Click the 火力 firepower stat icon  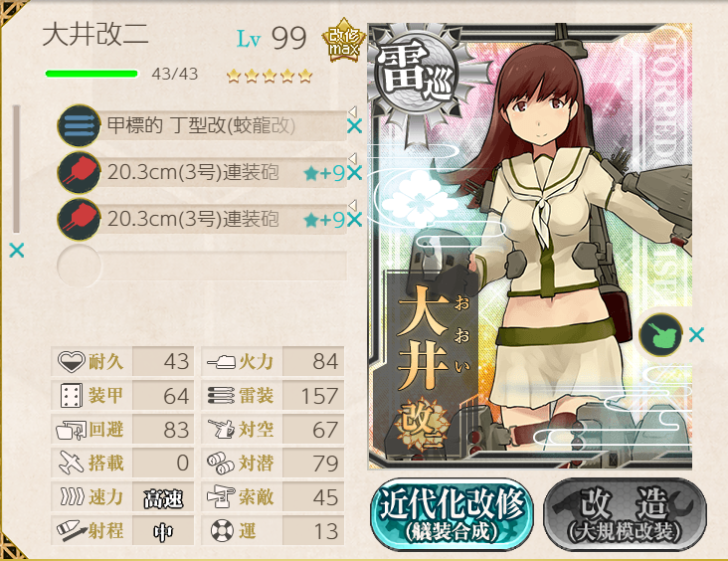tap(221, 361)
